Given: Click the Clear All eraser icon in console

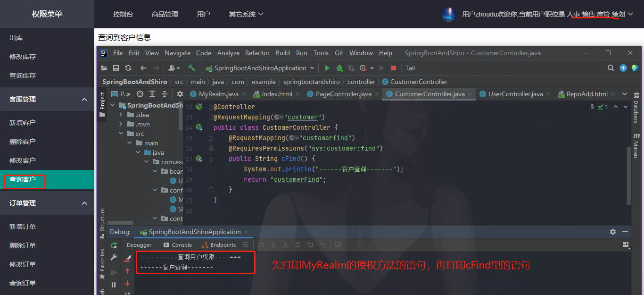Looking at the screenshot, I should tap(127, 258).
